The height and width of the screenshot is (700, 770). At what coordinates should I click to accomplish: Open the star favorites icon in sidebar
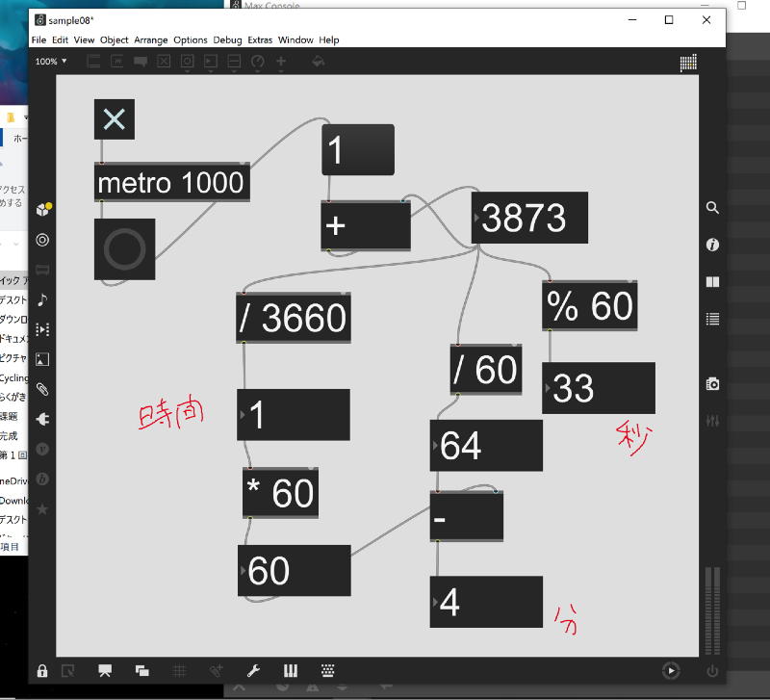(x=42, y=509)
